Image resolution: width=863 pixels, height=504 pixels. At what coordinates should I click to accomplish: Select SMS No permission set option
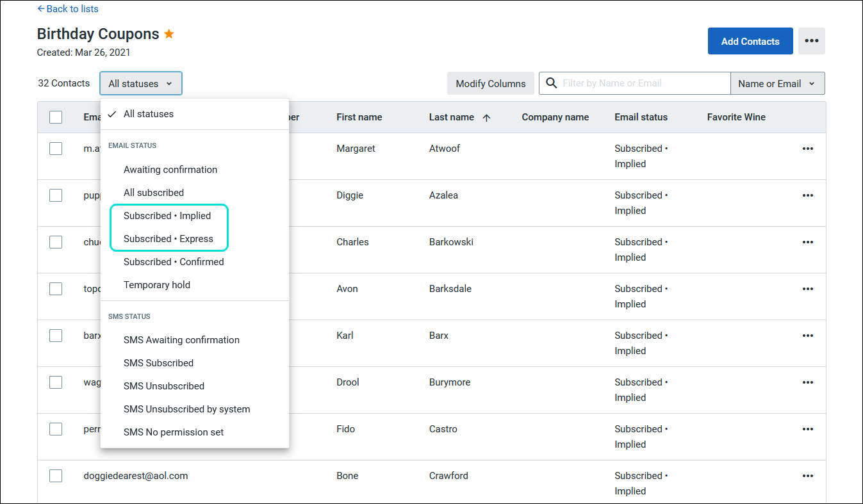[195, 432]
